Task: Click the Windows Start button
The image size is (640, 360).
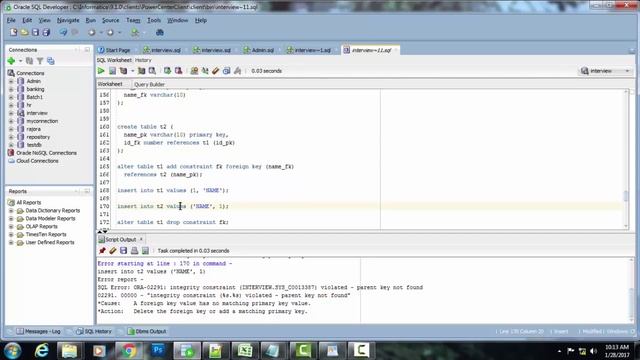Action: 13,351
